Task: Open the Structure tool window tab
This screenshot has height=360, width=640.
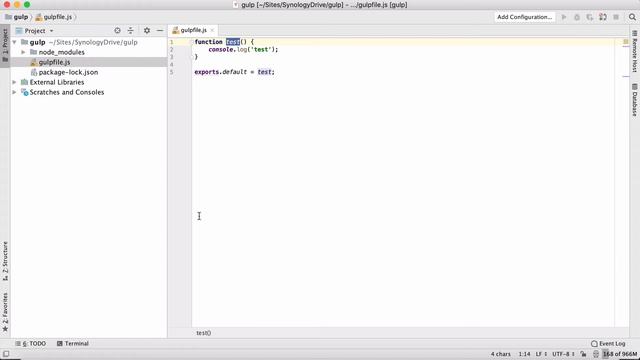Action: tap(5, 261)
